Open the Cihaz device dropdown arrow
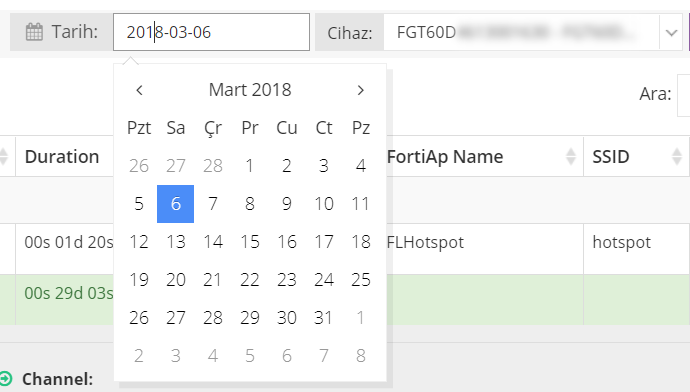The width and height of the screenshot is (690, 392). (671, 33)
